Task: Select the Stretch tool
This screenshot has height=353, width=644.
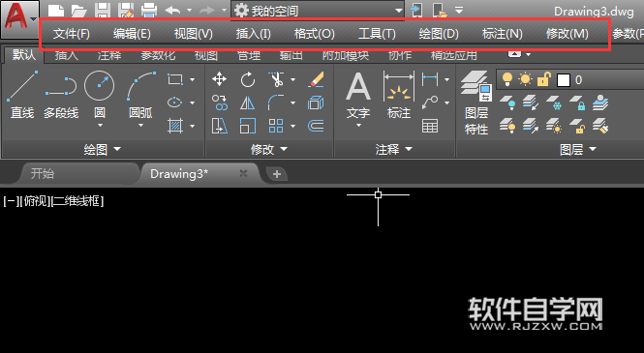Action: 219,126
